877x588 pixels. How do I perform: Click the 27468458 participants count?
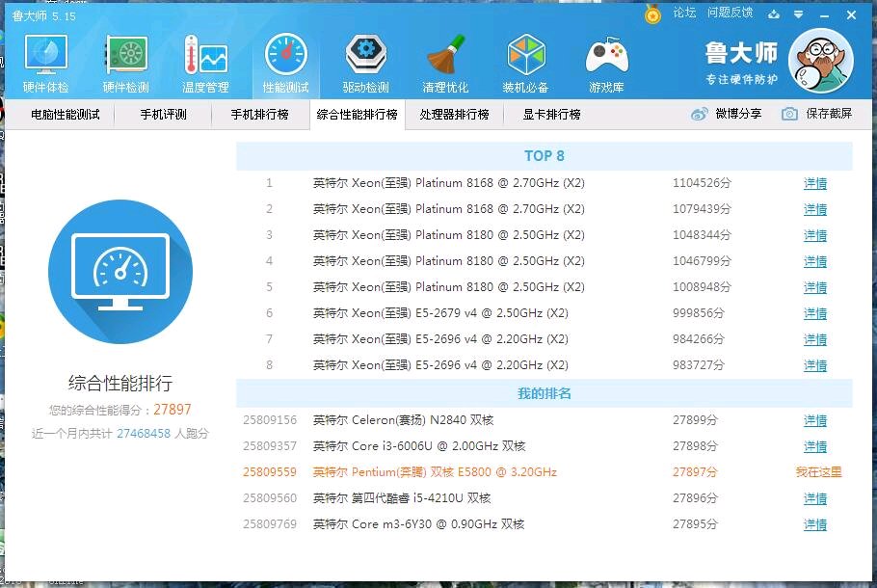pos(144,434)
